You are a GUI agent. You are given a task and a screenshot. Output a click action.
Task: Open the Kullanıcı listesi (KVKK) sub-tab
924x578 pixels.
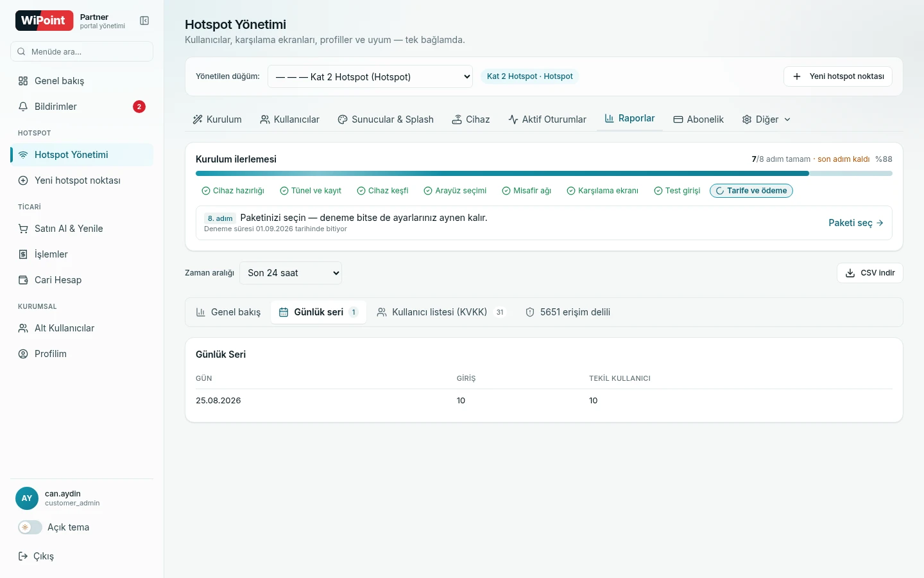[x=441, y=312]
